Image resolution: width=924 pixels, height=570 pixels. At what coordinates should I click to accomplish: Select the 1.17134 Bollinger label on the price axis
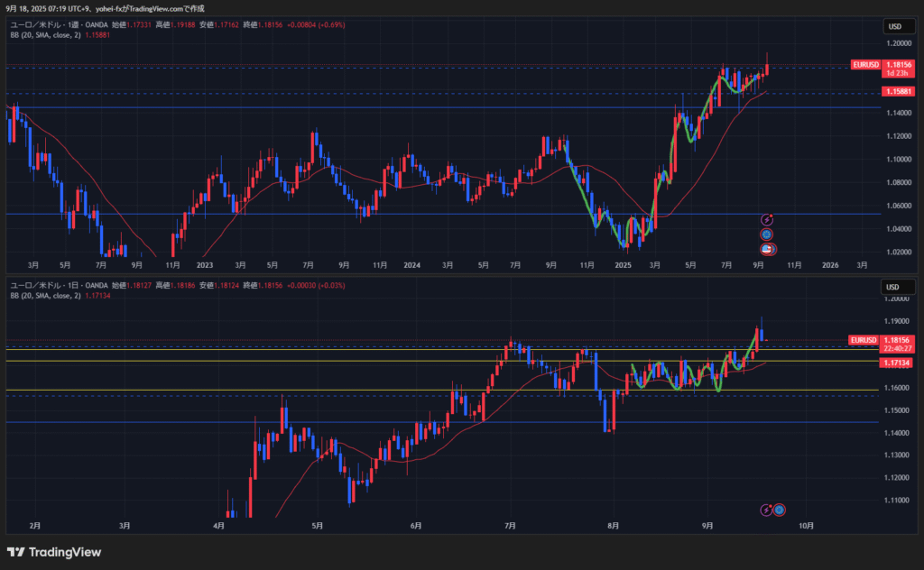896,363
